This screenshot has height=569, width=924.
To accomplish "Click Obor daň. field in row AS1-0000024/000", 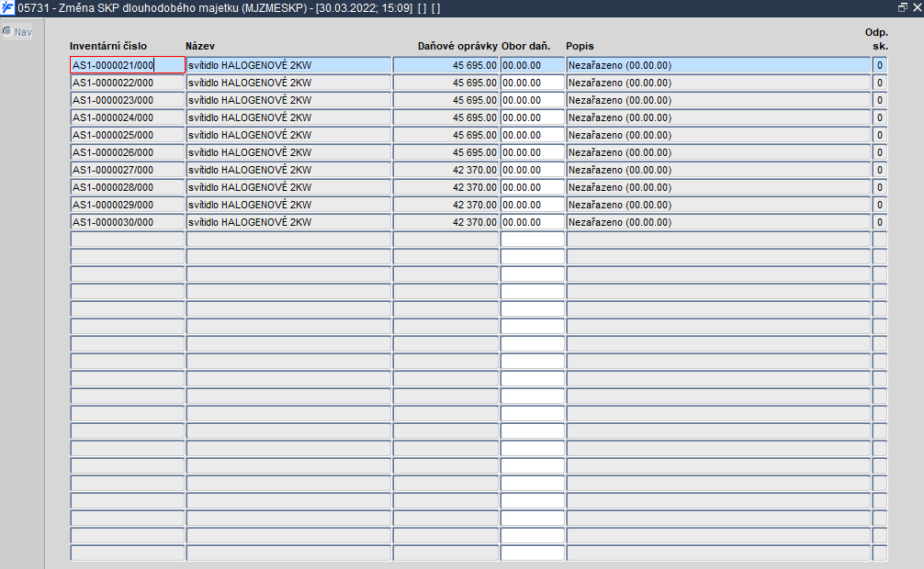I will click(x=532, y=117).
